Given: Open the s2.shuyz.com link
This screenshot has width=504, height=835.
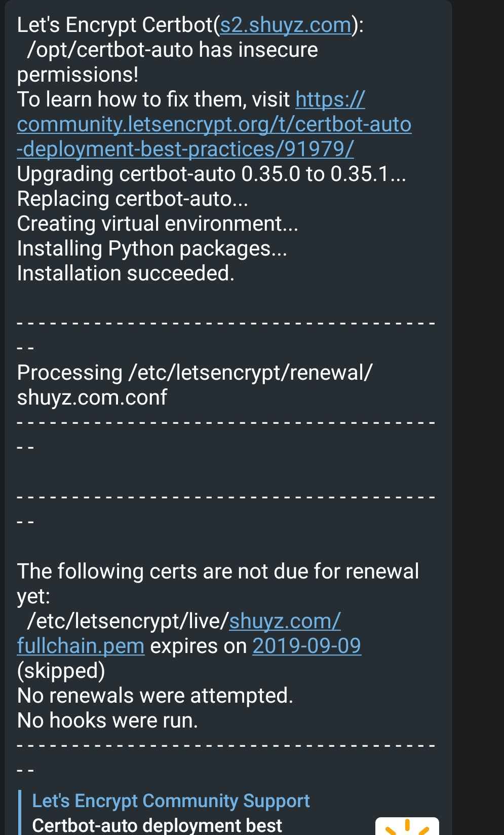Looking at the screenshot, I should (285, 25).
